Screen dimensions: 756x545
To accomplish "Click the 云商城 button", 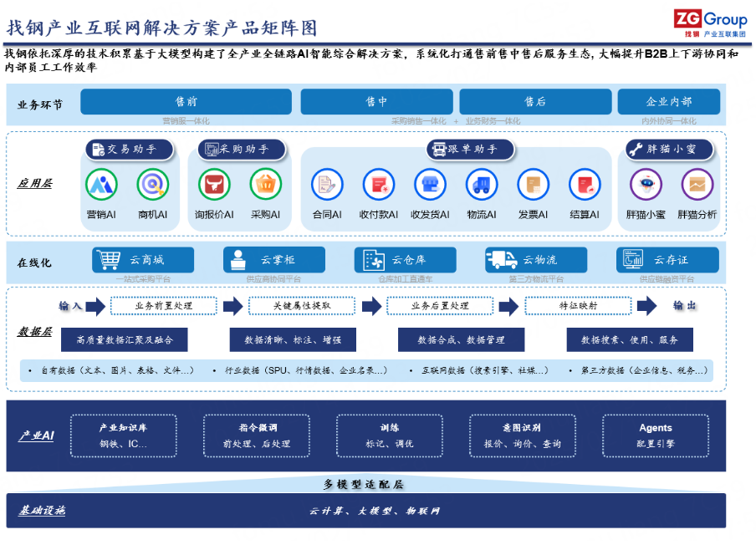I will (143, 260).
